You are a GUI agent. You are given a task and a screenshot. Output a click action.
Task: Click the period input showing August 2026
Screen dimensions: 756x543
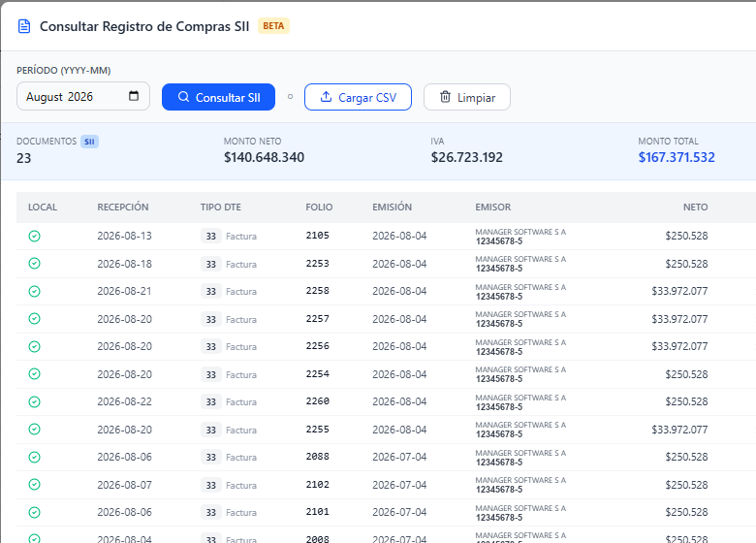tap(83, 96)
